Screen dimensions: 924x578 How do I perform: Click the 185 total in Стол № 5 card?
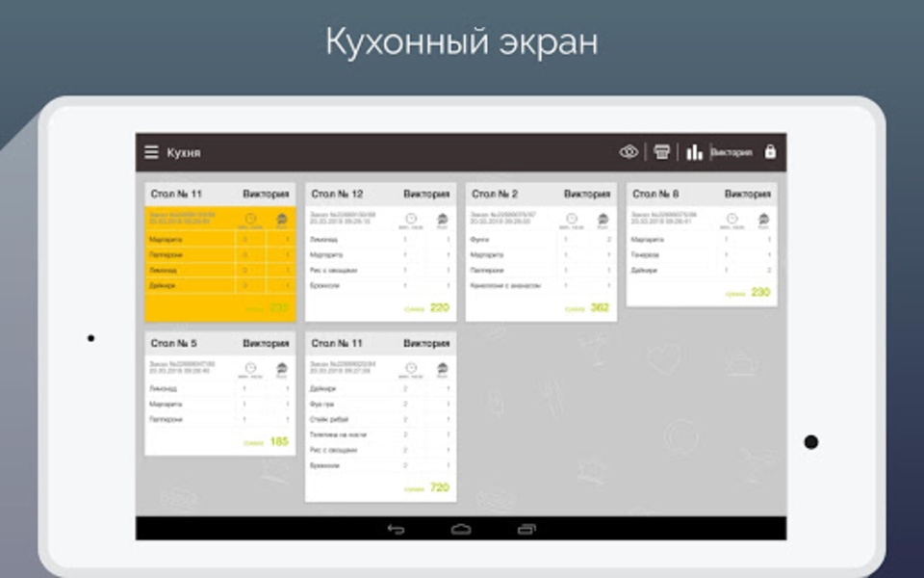coord(279,442)
